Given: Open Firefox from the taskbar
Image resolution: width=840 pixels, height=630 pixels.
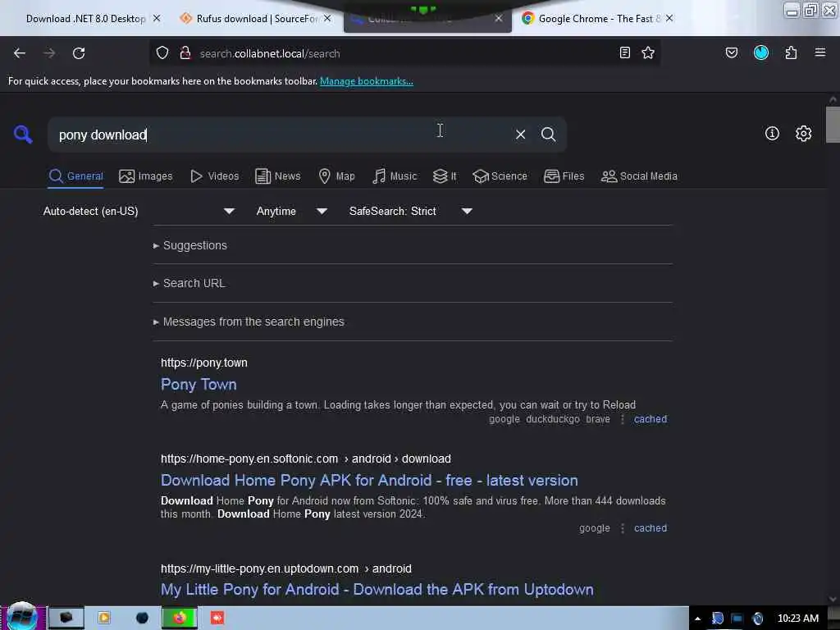Looking at the screenshot, I should click(x=180, y=618).
